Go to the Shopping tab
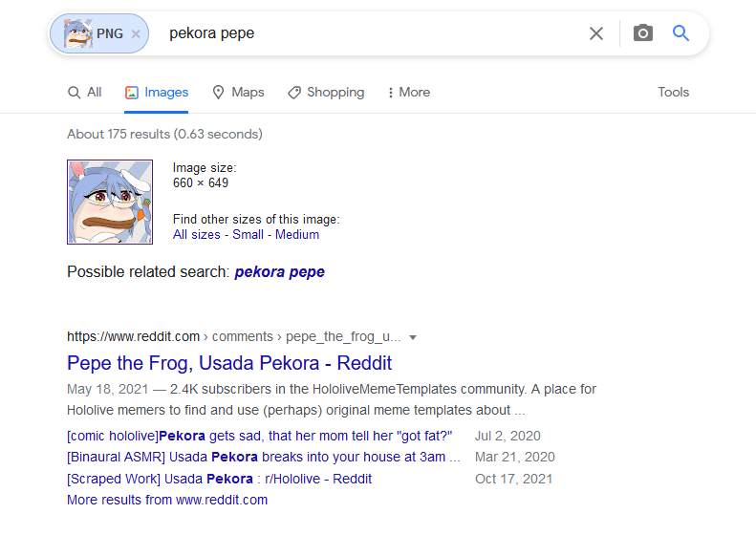The width and height of the screenshot is (756, 535). (x=326, y=93)
